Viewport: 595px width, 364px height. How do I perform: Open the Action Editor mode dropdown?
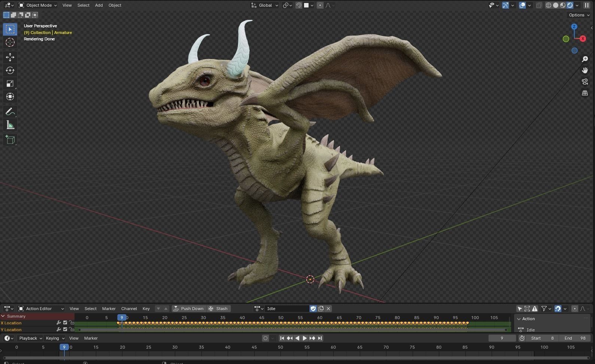41,309
